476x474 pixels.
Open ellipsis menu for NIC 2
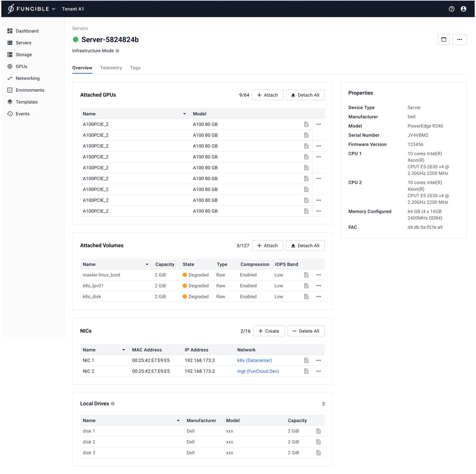tap(318, 371)
